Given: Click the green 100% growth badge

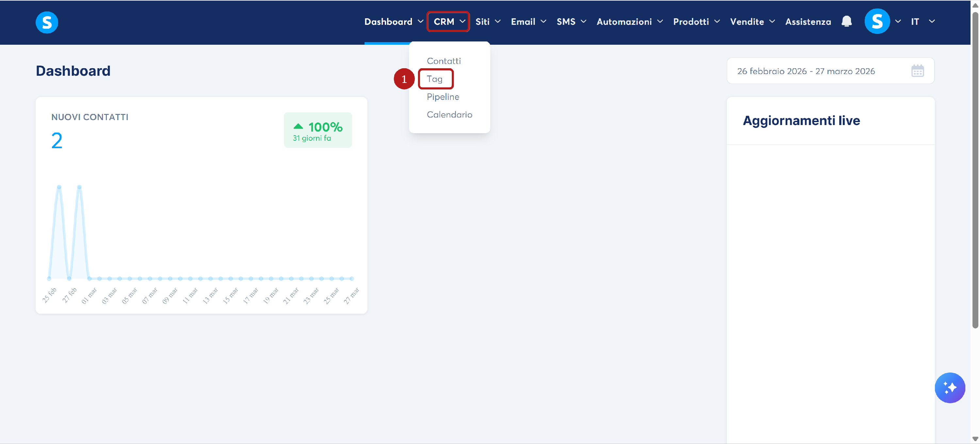Looking at the screenshot, I should pyautogui.click(x=318, y=130).
